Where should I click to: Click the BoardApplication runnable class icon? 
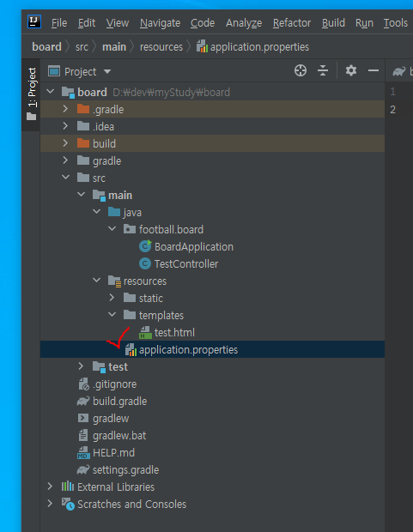click(x=145, y=246)
